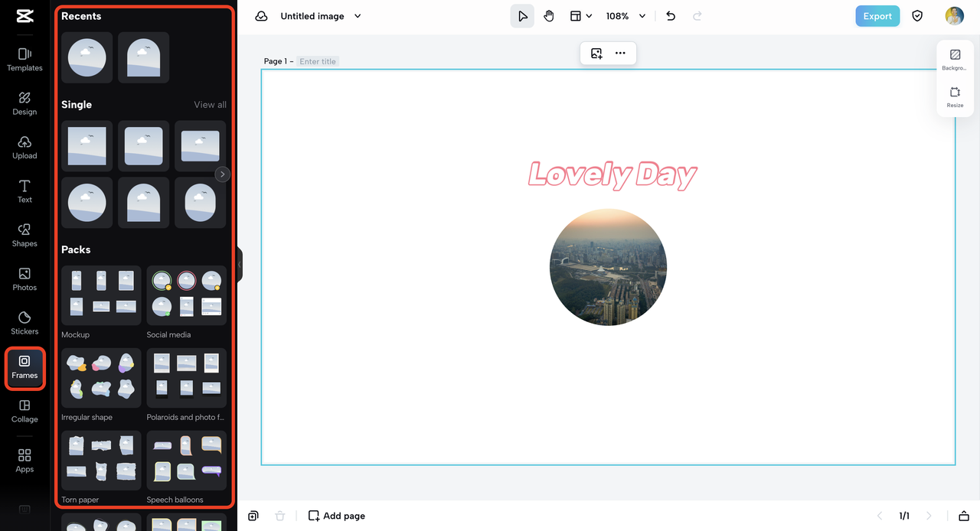Choose the rounded square Single frame
980x531 pixels.
click(143, 146)
